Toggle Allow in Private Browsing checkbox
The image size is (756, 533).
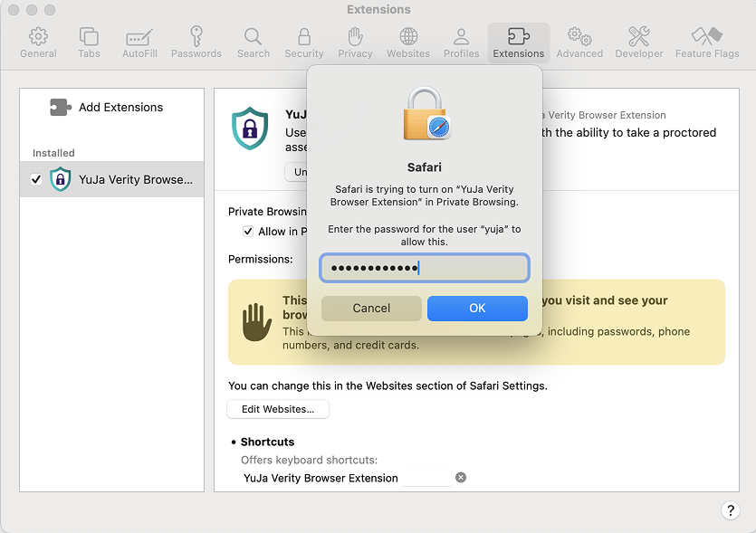click(x=248, y=232)
